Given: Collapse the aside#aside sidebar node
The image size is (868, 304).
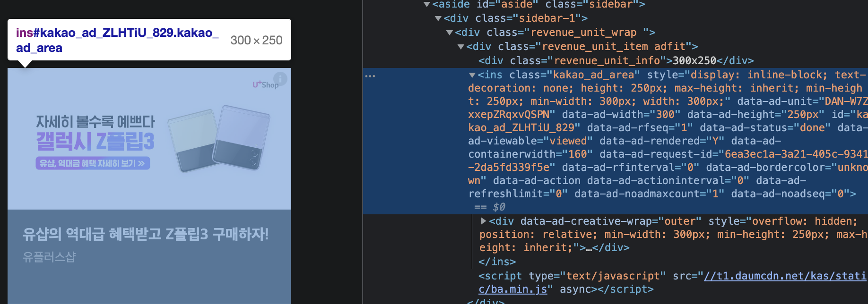Looking at the screenshot, I should point(427,4).
